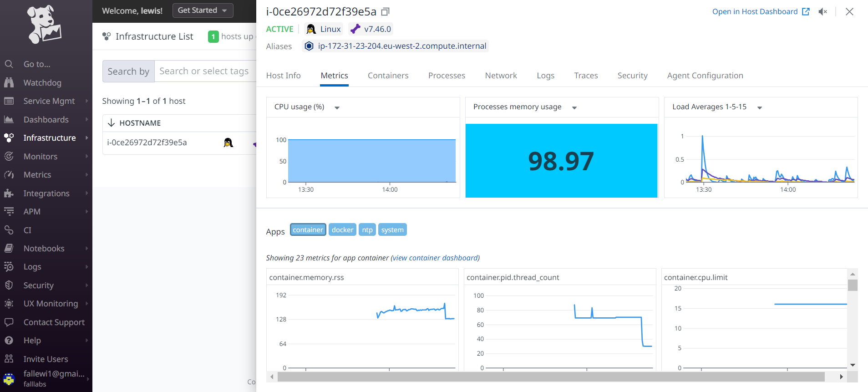
Task: Click Metrics gauge icon in sidebar
Action: [9, 174]
